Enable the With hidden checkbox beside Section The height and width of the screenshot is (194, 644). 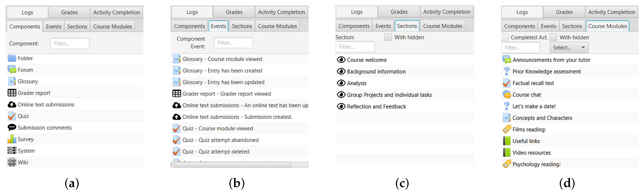point(388,37)
